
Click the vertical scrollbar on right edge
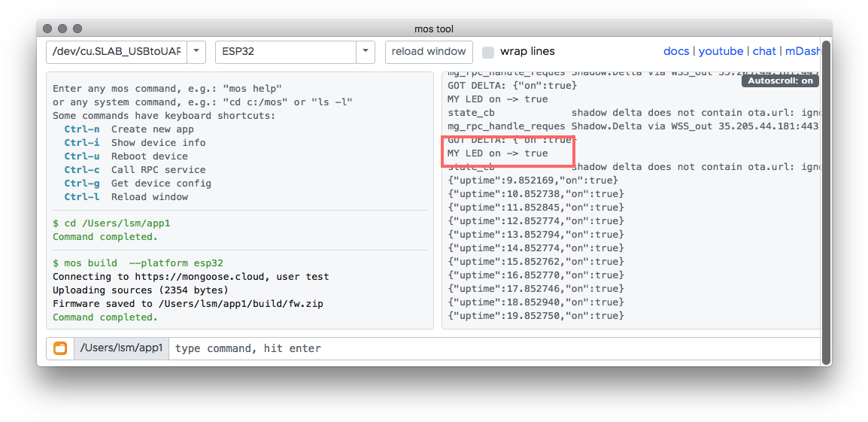[826, 203]
